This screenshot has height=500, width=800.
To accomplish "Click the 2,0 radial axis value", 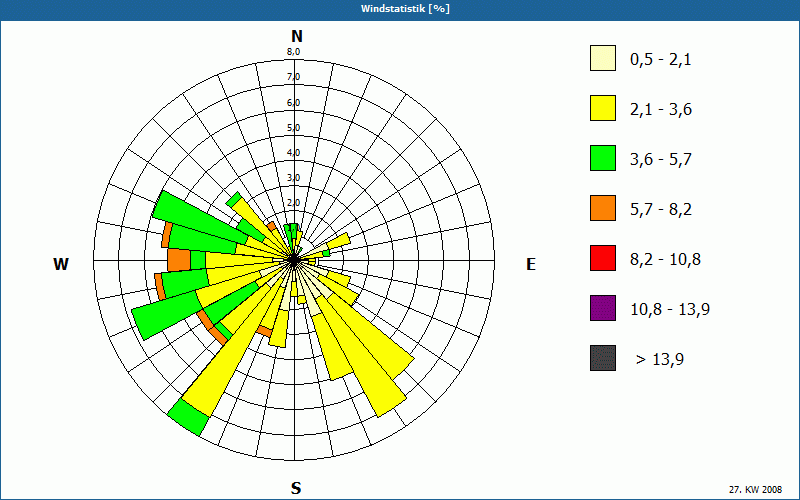I will [293, 203].
